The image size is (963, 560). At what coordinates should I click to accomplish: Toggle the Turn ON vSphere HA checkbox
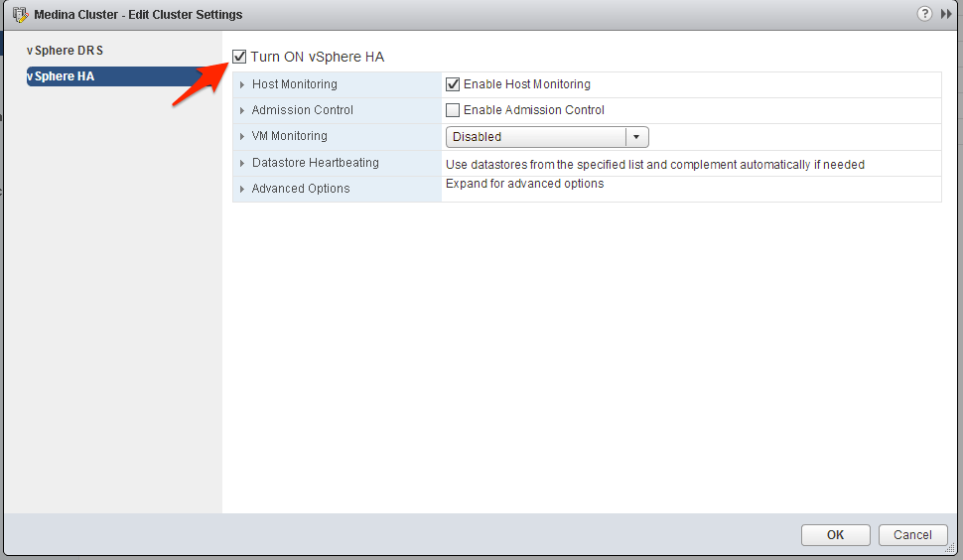(x=239, y=58)
